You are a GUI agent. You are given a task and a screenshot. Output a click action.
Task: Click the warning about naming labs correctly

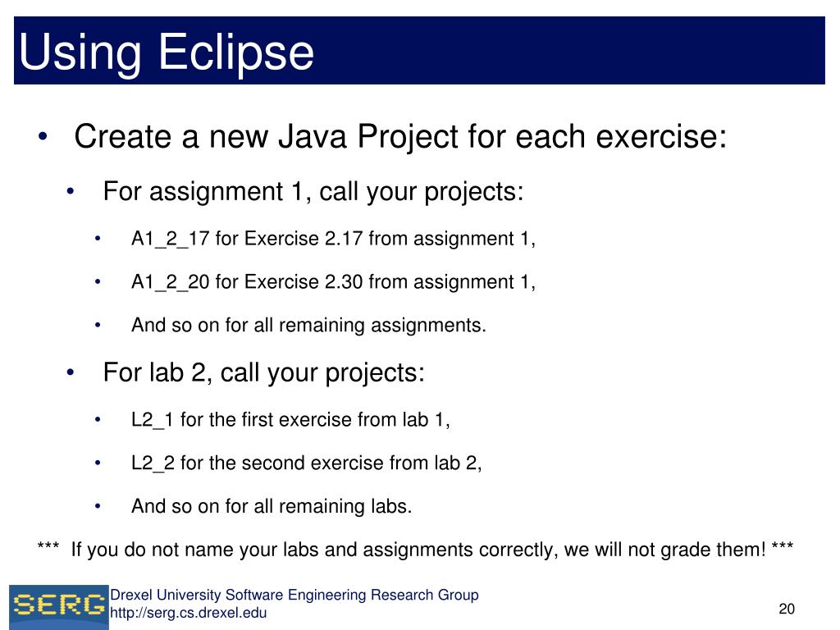(x=415, y=550)
